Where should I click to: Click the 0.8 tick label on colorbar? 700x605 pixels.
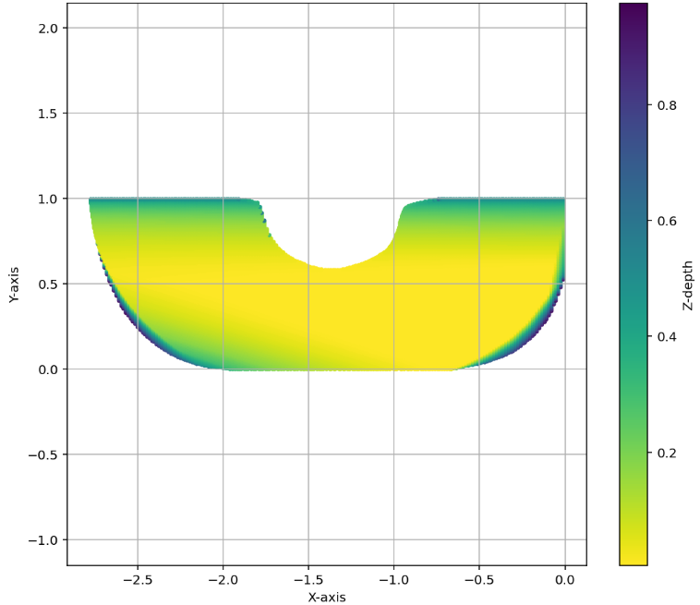pyautogui.click(x=667, y=105)
